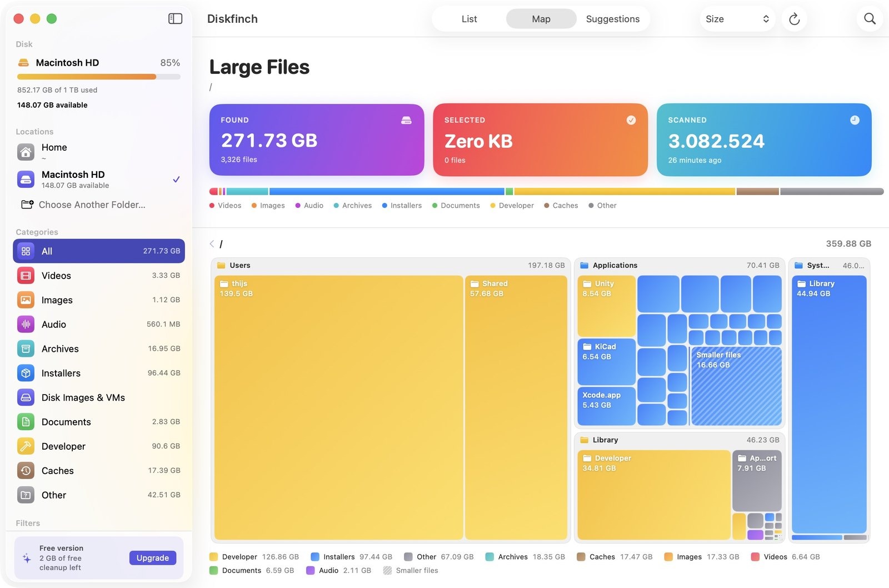
Task: Click the Developer category hammer icon
Action: tap(26, 446)
